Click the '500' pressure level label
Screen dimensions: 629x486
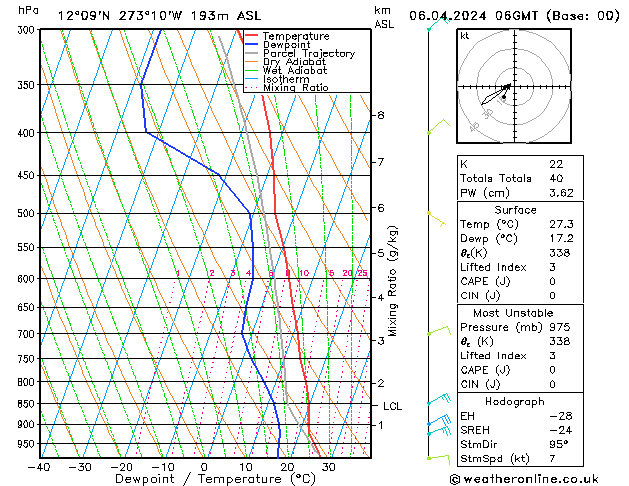point(28,213)
